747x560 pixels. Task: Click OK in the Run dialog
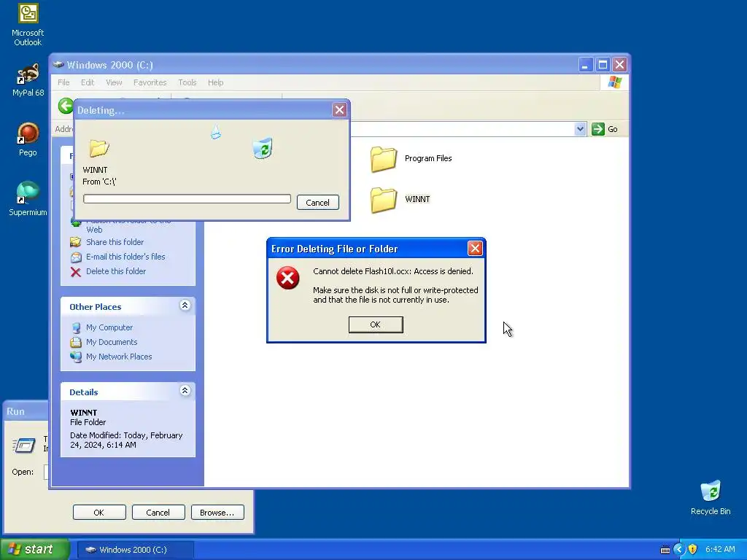99,513
